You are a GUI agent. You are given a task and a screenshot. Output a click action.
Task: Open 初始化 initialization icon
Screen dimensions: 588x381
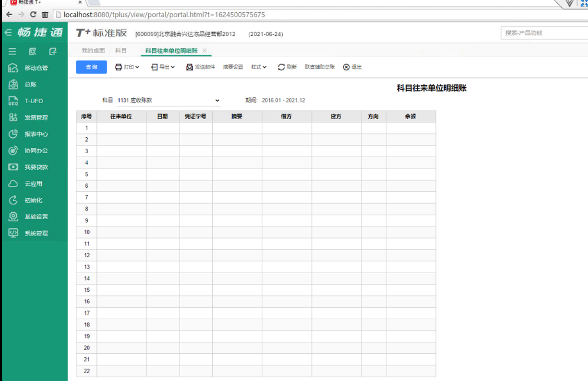[13, 200]
